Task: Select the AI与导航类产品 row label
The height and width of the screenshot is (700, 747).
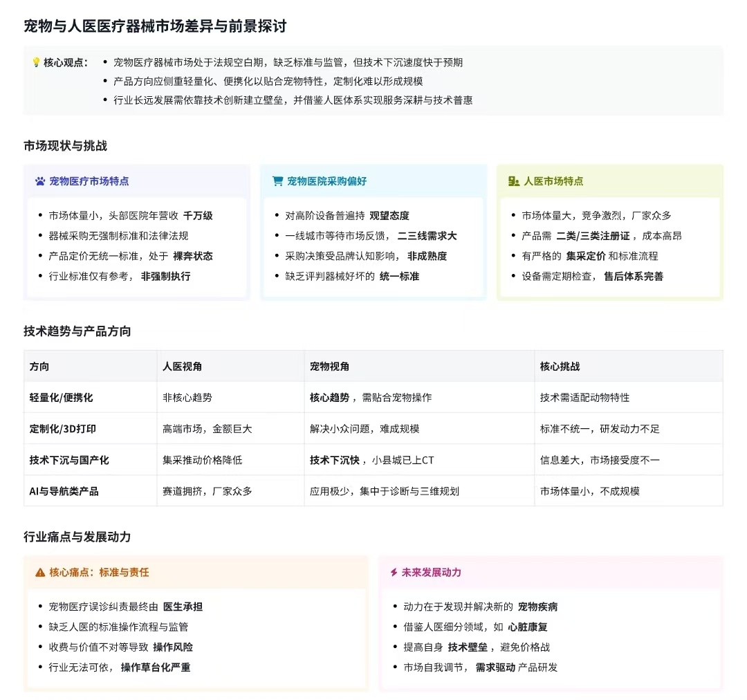Action: [x=64, y=491]
